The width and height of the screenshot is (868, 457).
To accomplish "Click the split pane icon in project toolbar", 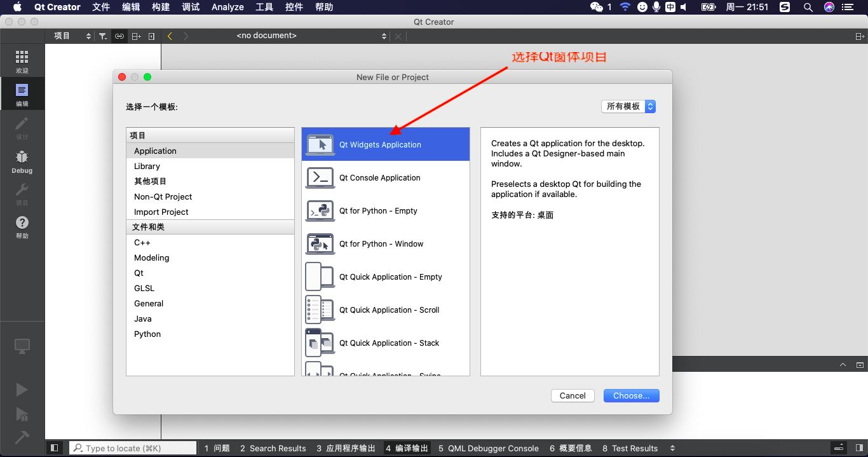I will pos(136,36).
